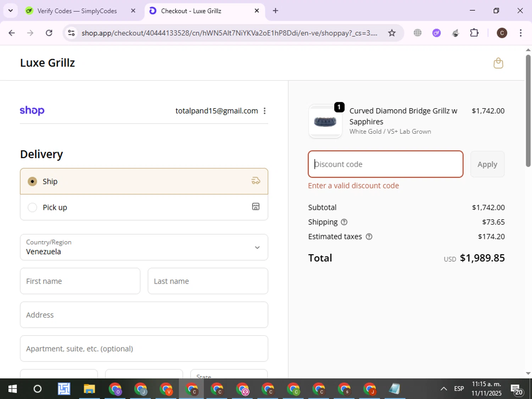Viewport: 532px width, 399px height.
Task: Close the Verify Codes — SimplyCodes tab
Action: [133, 11]
